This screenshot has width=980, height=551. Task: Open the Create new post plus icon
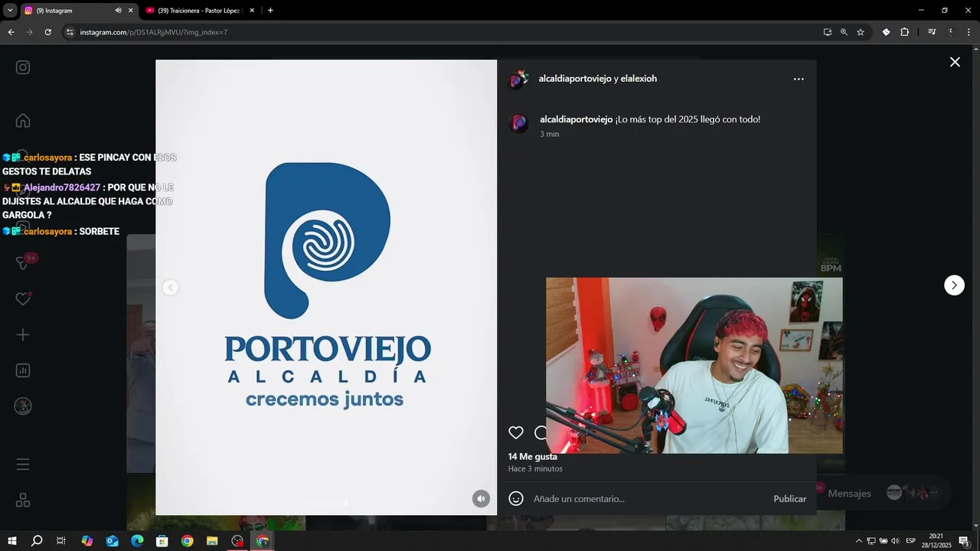(23, 335)
